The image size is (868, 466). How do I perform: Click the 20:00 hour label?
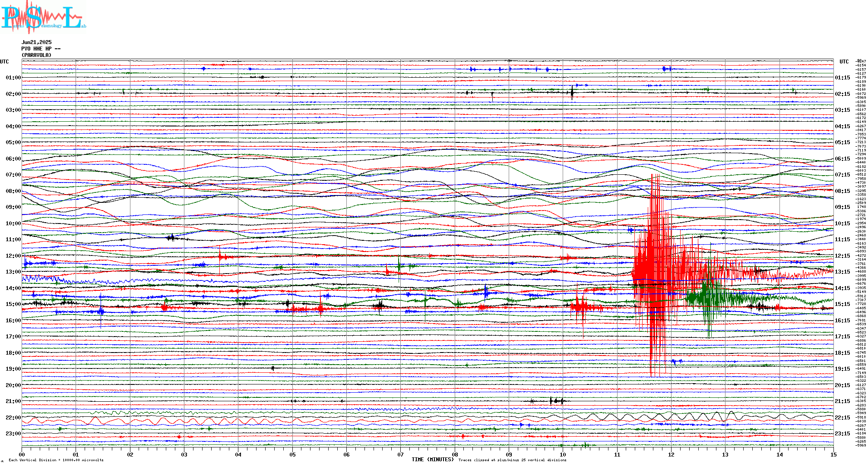tap(13, 385)
